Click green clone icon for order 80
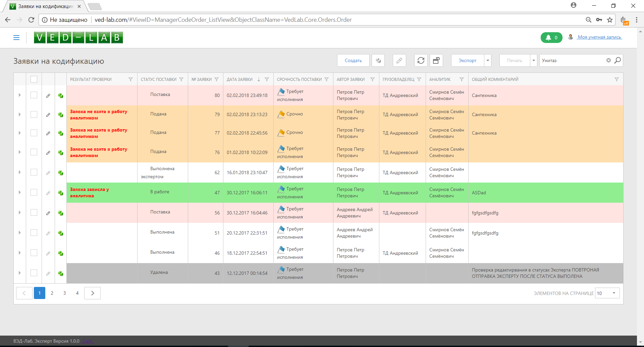This screenshot has height=347, width=644. coord(61,96)
